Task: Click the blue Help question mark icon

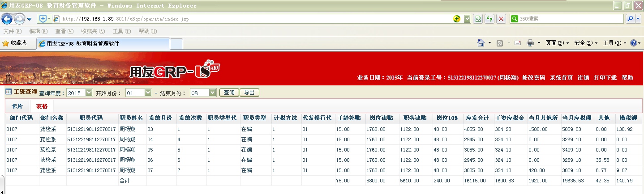Action: tap(633, 43)
